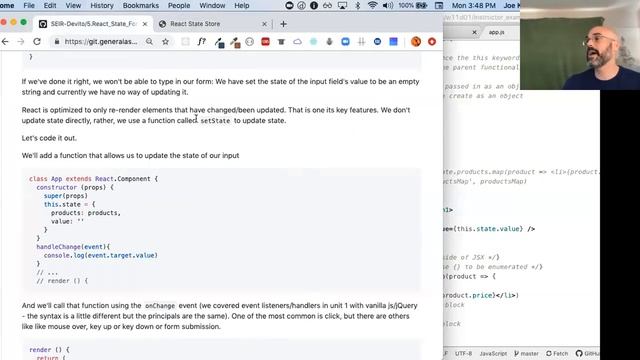
Task: Open the View menu
Action: pyautogui.click(x=73, y=5)
